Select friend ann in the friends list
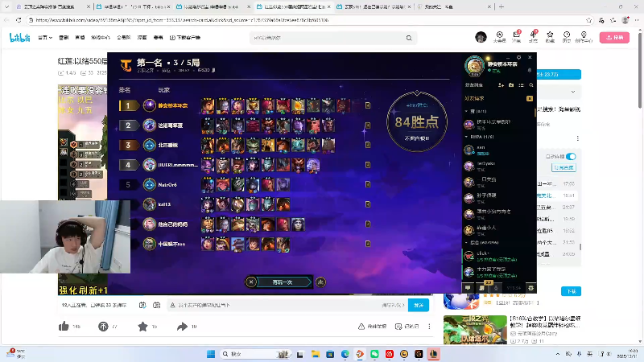This screenshot has width=644, height=362. [499, 150]
